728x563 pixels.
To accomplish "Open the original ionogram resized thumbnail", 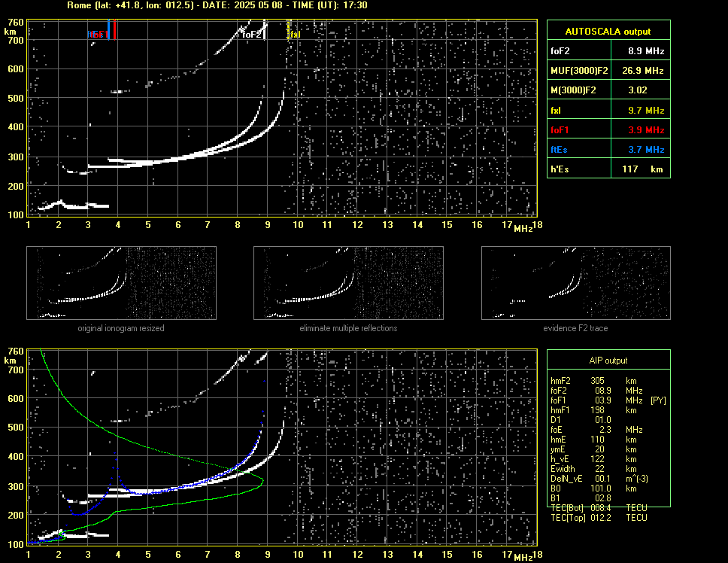I will pyautogui.click(x=121, y=283).
